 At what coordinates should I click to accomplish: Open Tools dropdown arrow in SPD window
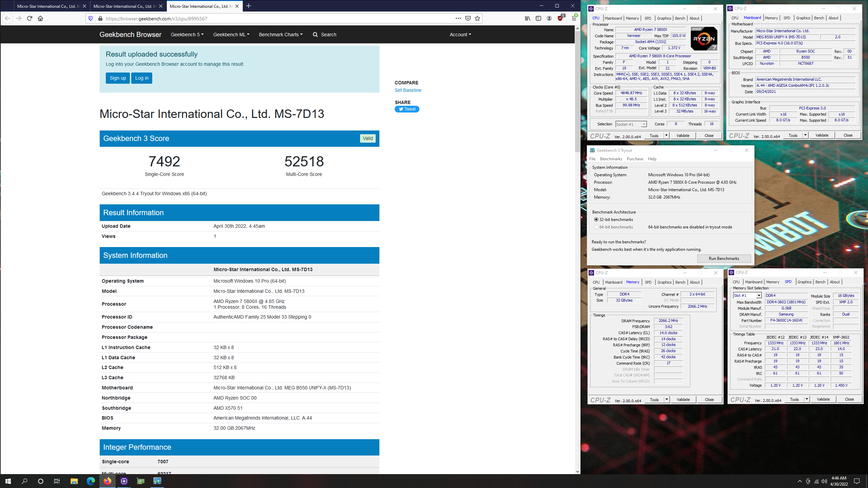tap(807, 399)
